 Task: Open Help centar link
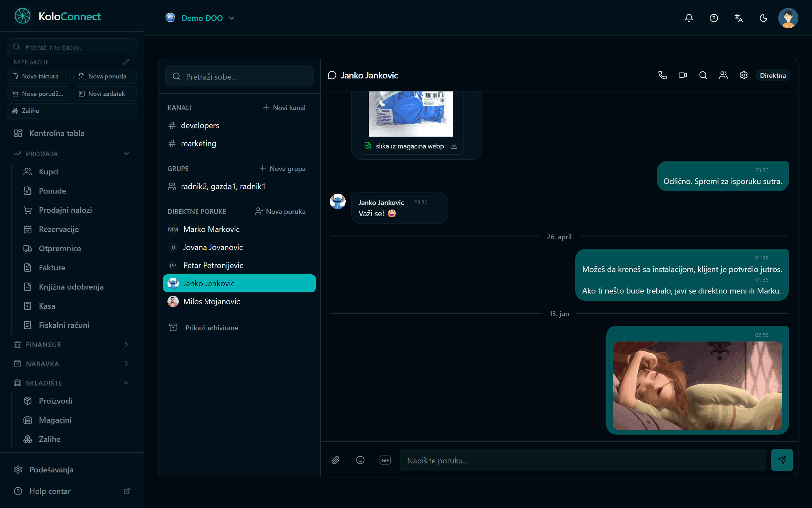pyautogui.click(x=72, y=491)
